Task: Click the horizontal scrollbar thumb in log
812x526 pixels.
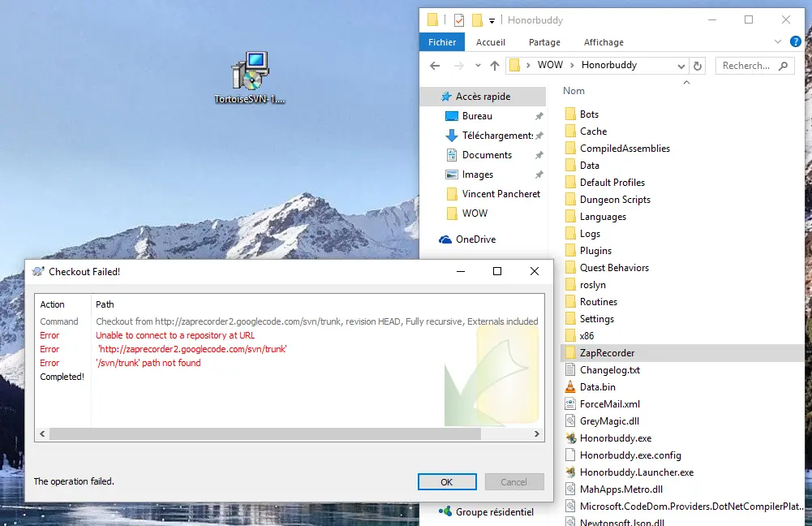Action: (x=265, y=433)
